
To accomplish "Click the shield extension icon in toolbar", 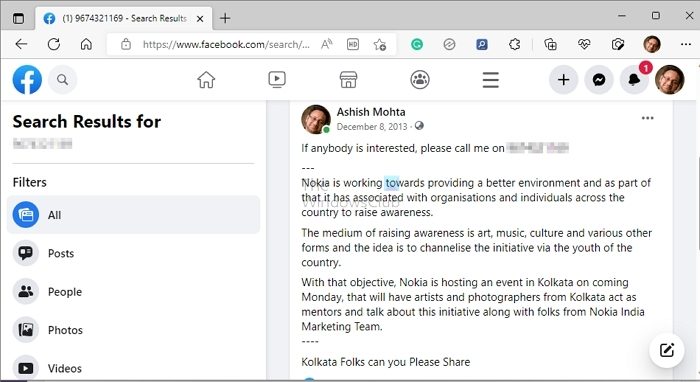I will point(618,44).
